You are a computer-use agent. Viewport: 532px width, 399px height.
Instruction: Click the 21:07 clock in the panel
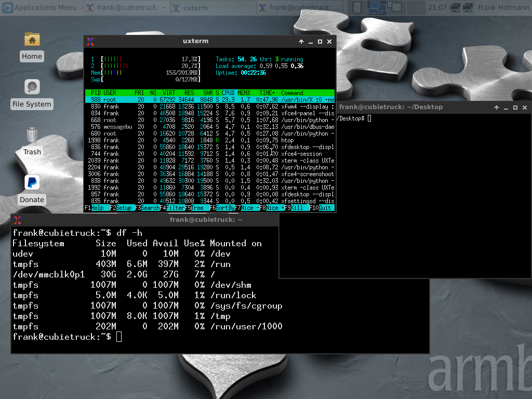[436, 8]
